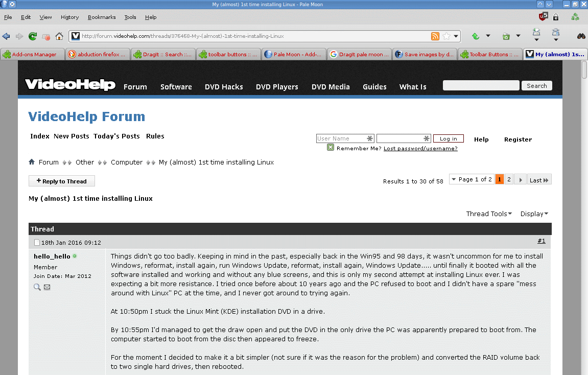Switch to Save images by d... tab

(x=425, y=54)
